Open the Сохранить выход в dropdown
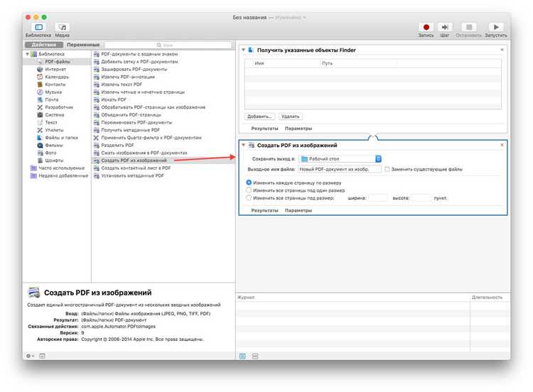The image size is (533, 392). (x=340, y=158)
